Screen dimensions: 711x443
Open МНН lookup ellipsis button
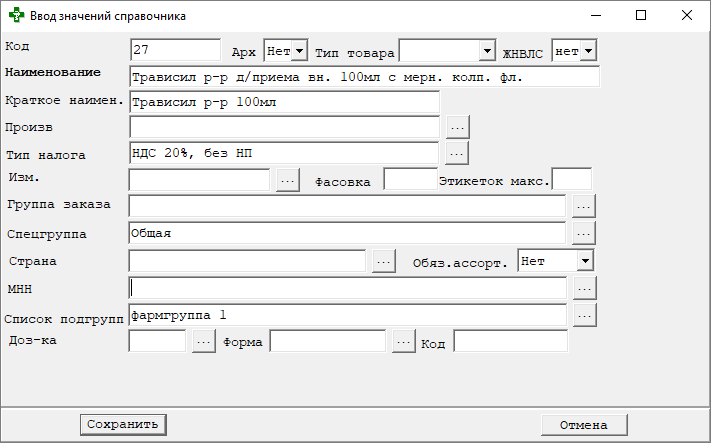click(584, 288)
